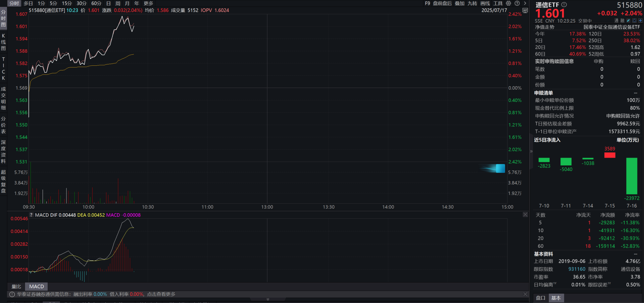
Task: Collapse the right panel with the chevron arrow
Action: coord(531,151)
